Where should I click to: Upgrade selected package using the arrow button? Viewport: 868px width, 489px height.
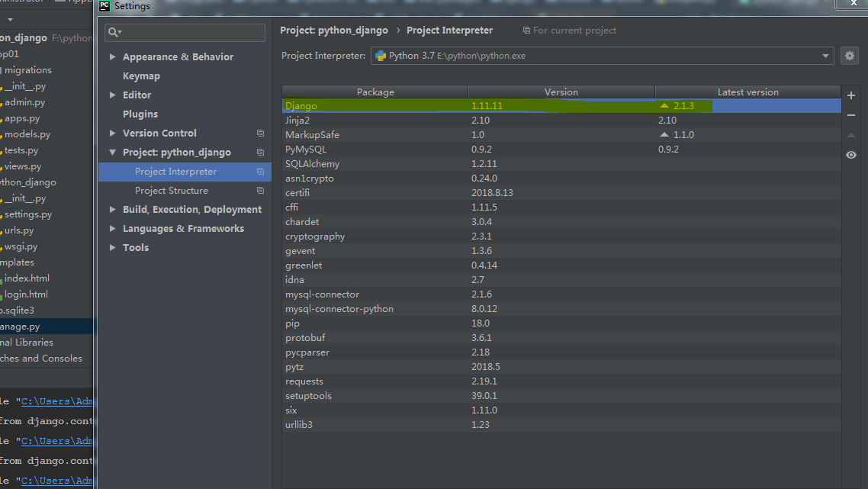[851, 135]
